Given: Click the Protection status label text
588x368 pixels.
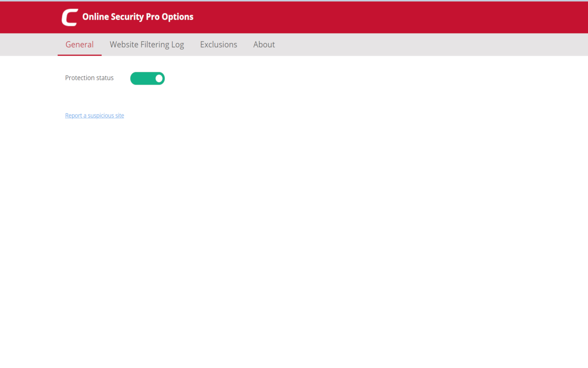Looking at the screenshot, I should 89,78.
